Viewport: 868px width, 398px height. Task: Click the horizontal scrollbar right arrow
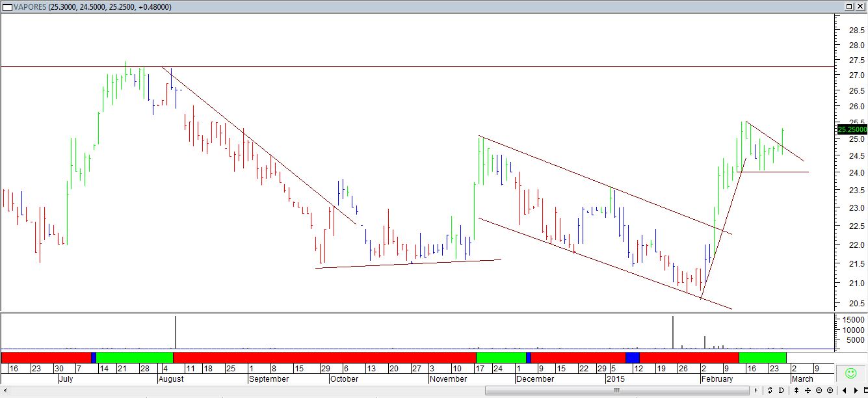click(x=756, y=390)
